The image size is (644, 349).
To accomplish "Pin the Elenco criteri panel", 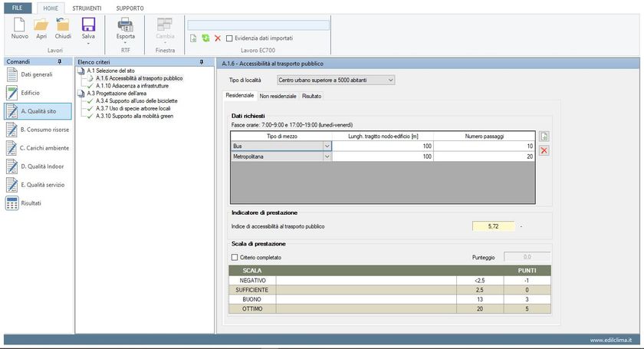I will tap(202, 62).
